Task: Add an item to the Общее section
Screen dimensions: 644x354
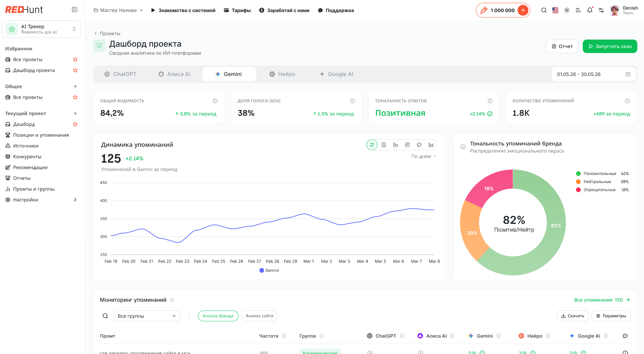Action: [75, 86]
